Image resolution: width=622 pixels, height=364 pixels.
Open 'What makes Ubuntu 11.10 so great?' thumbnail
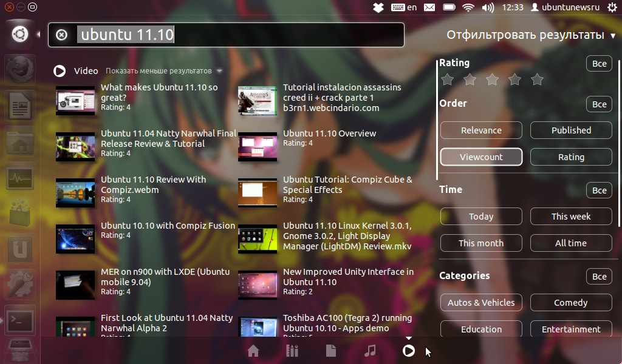click(75, 101)
